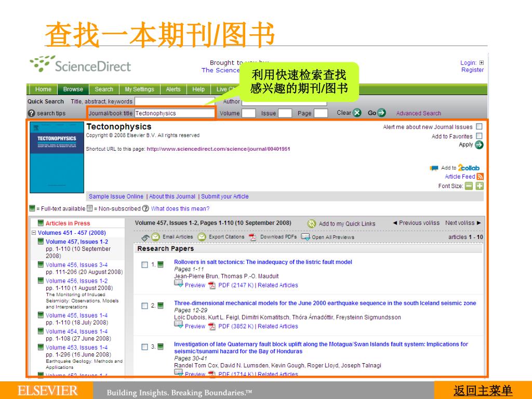Click the Register link

[x=472, y=70]
